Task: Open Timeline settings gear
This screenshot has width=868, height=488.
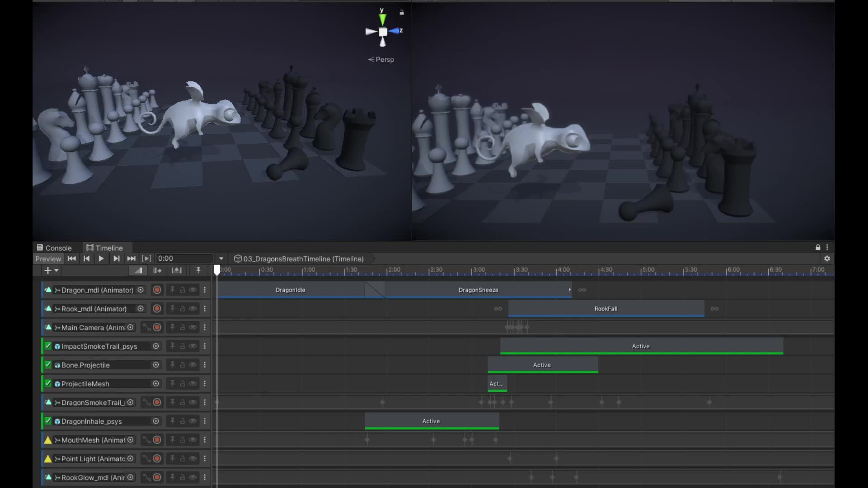Action: (x=827, y=258)
